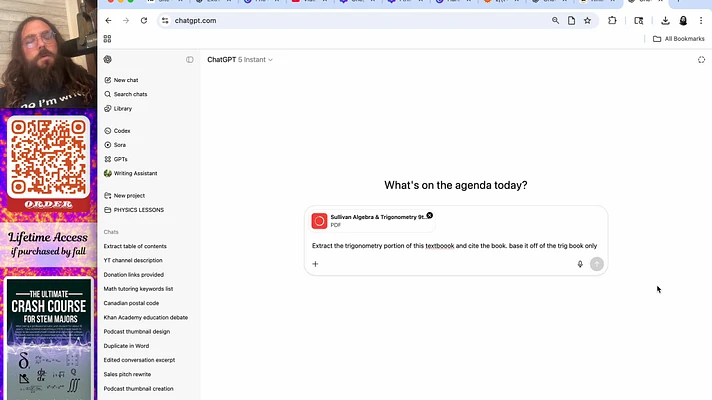Click the Crash Course for STEM Majors cover
Screen dimensions: 712x400
[x=48, y=339]
